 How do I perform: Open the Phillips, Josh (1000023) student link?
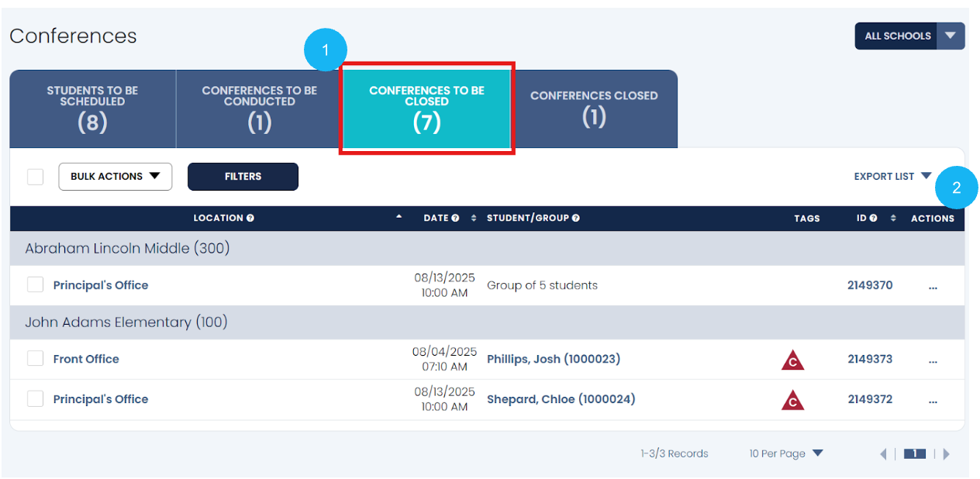pos(553,359)
